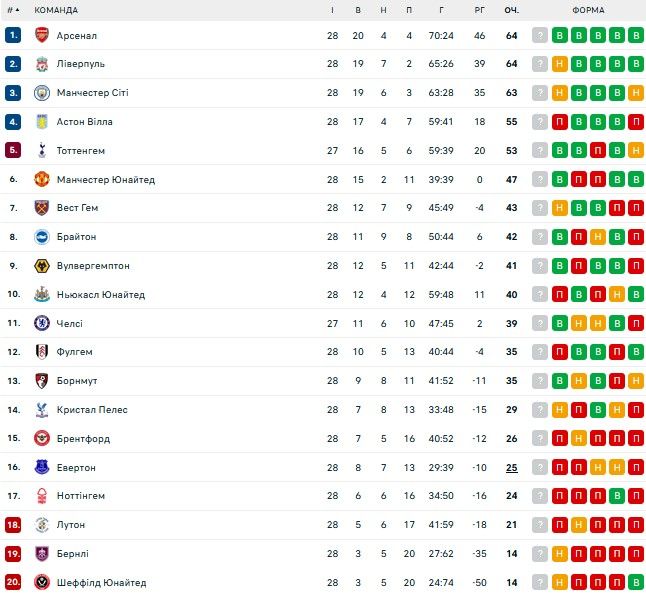Sort table by РГ goal difference column
Screen dimensions: 646x596
point(480,10)
